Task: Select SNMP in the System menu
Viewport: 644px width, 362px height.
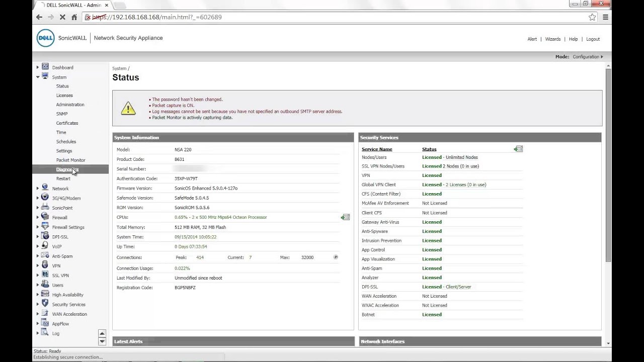Action: coord(62,114)
